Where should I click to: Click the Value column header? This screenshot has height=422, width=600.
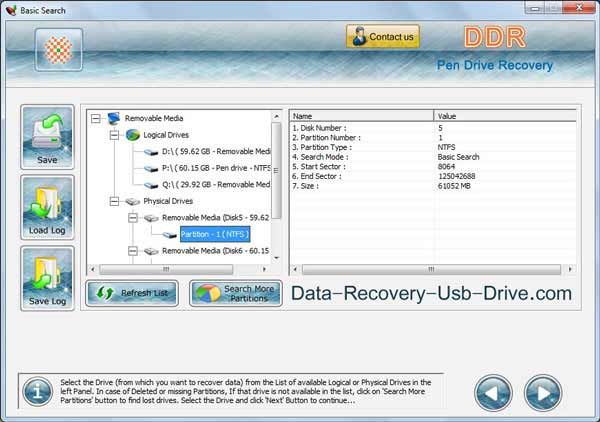coord(505,116)
